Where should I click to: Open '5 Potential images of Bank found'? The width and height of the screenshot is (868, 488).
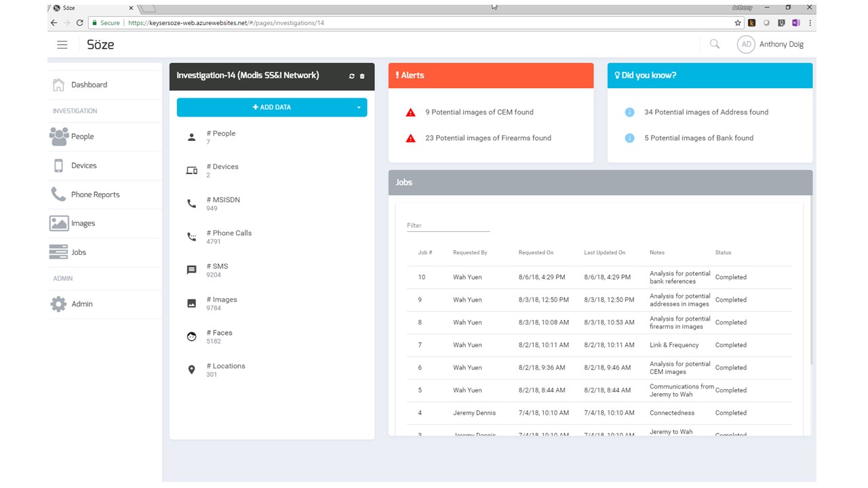point(698,138)
